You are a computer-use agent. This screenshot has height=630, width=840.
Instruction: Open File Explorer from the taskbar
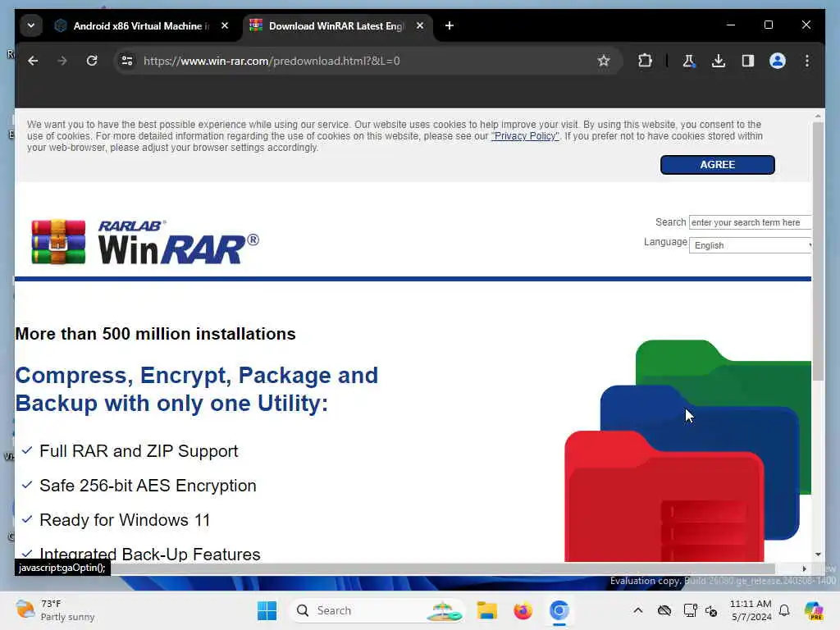[x=487, y=610]
